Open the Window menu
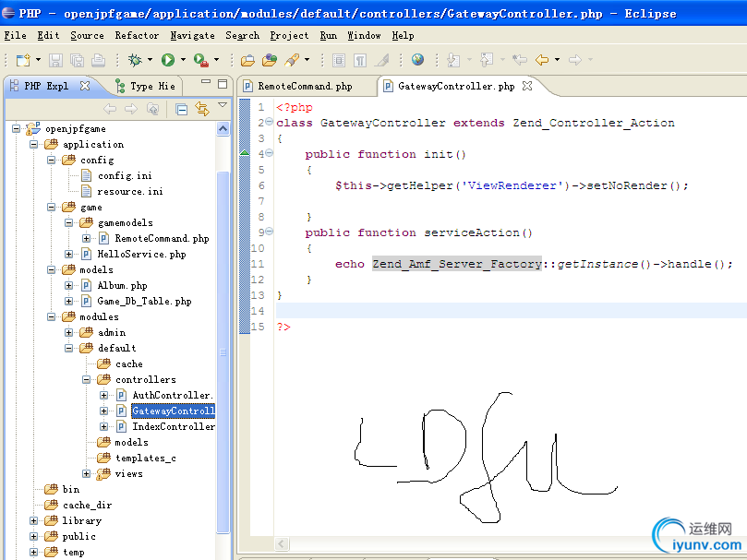The image size is (747, 560). (364, 36)
